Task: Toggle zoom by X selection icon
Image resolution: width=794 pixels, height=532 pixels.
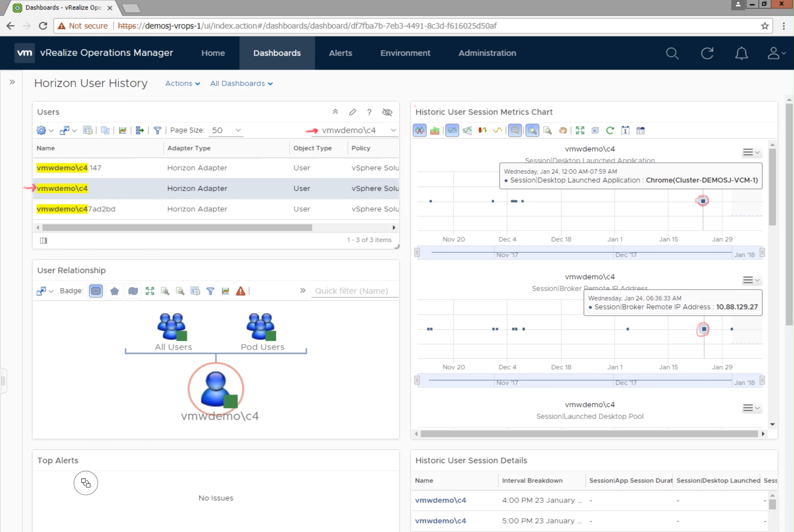Action: tap(532, 131)
